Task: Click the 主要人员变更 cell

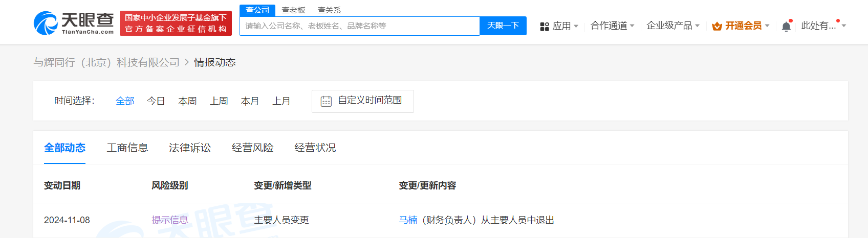Action: 281,220
